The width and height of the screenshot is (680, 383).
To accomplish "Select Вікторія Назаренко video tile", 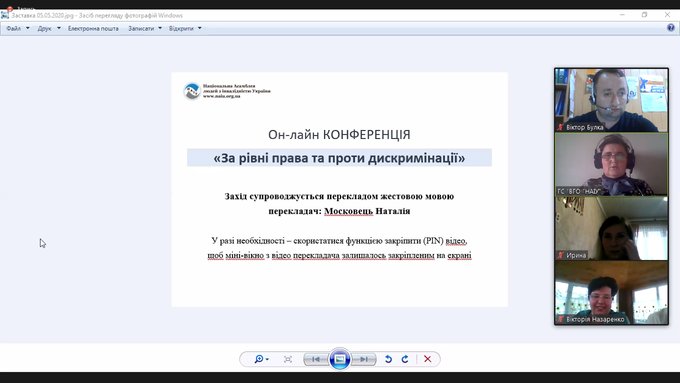I will [x=611, y=293].
